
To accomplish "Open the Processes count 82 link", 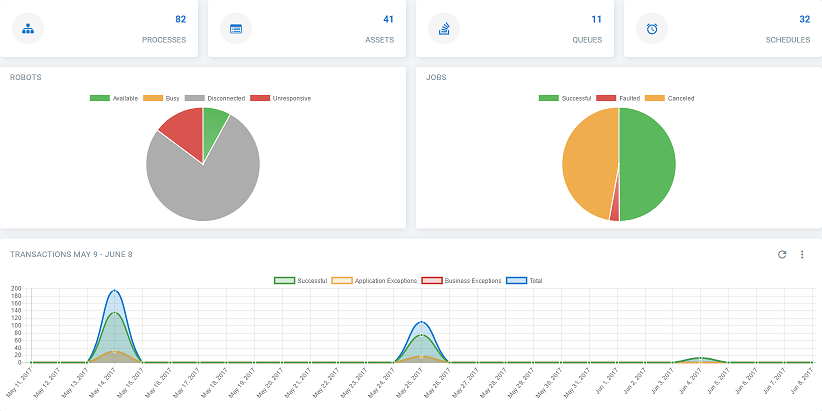I will [180, 19].
